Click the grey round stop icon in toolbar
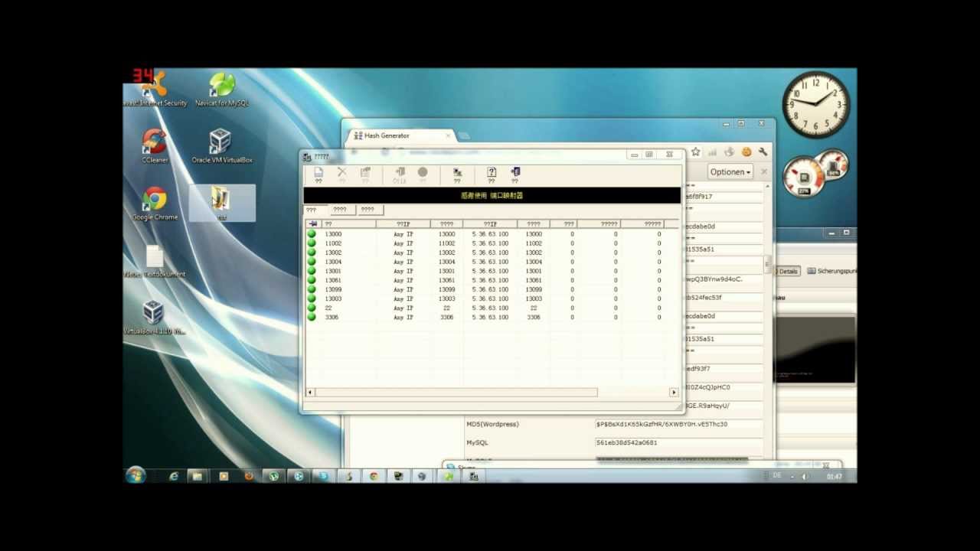This screenshot has width=980, height=551. point(423,172)
